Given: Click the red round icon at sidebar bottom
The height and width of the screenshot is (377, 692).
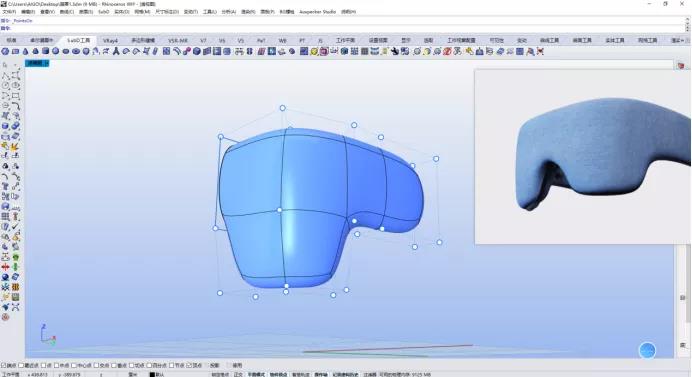Looking at the screenshot, I should click(x=5, y=317).
